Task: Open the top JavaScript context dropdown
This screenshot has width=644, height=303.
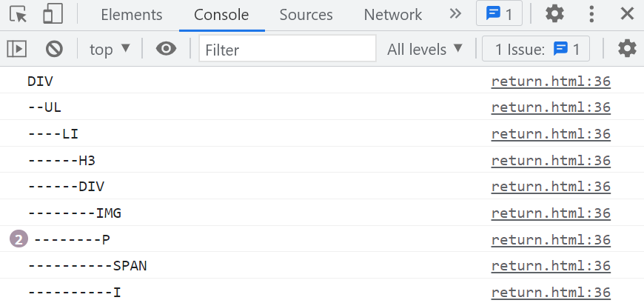Action: 110,50
